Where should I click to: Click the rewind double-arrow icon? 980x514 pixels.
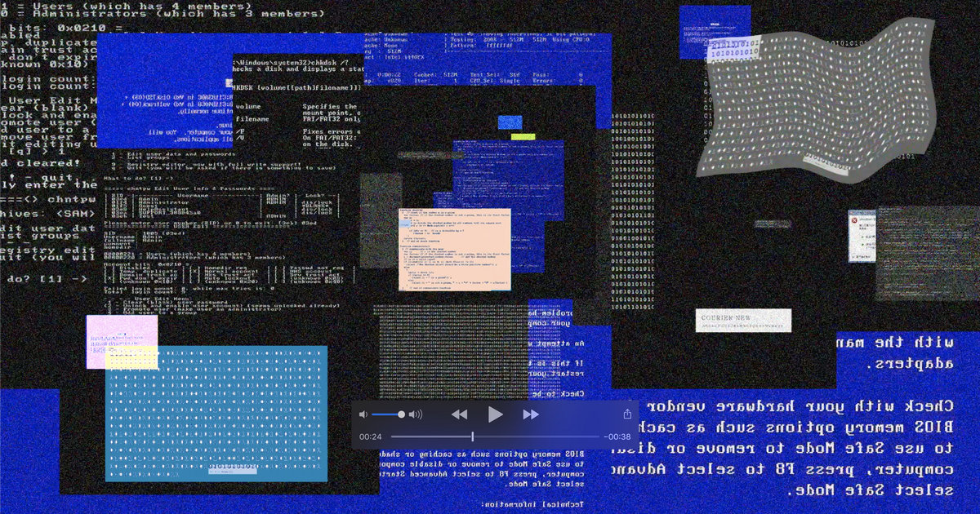point(460,415)
